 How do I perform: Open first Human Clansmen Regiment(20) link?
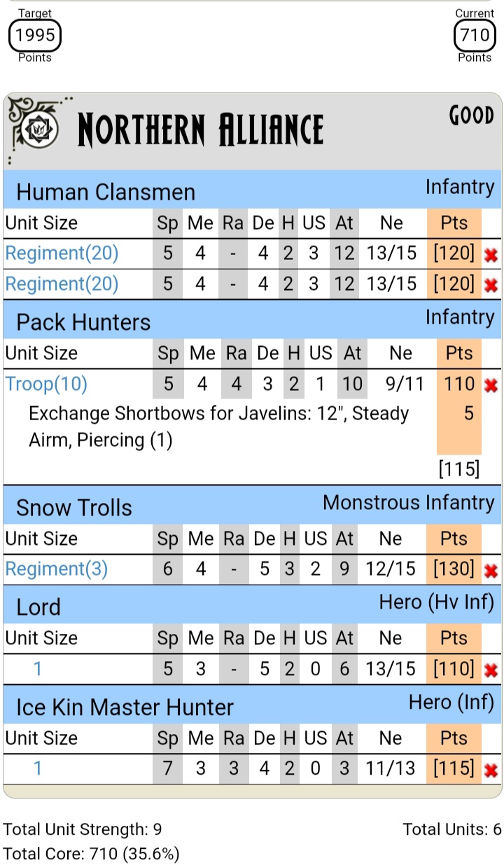coord(62,254)
